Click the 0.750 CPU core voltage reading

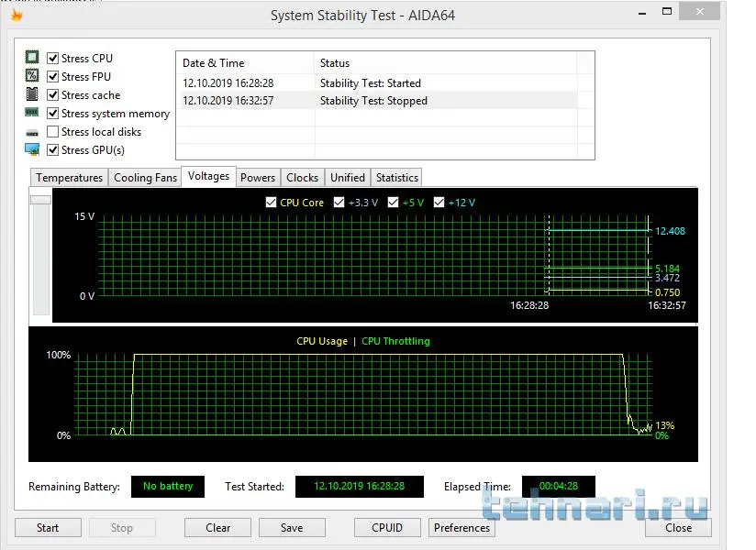point(667,292)
